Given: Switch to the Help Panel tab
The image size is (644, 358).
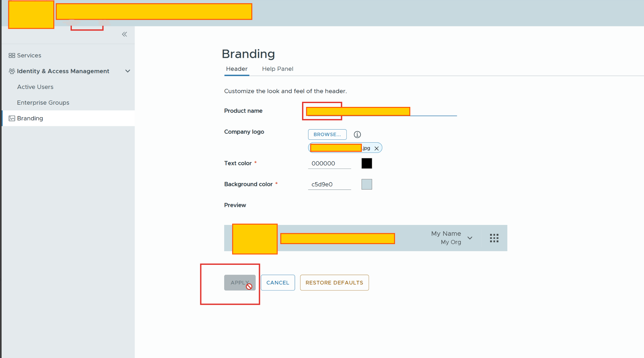Looking at the screenshot, I should click(277, 69).
